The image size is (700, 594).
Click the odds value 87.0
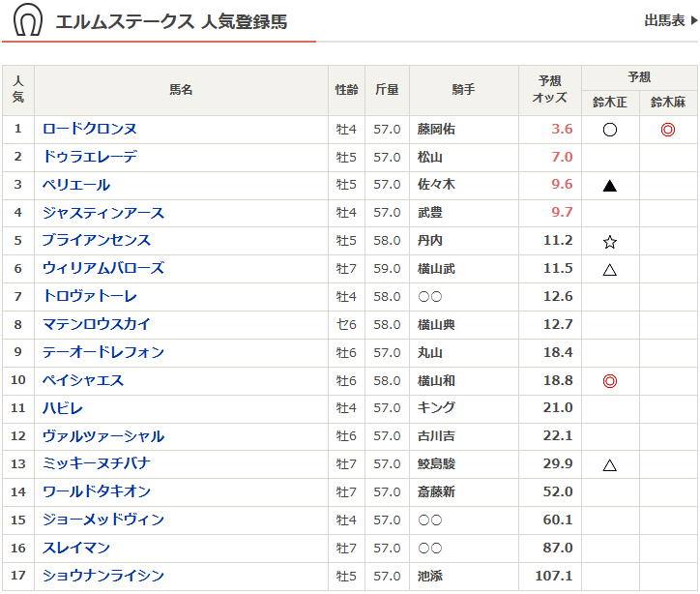click(x=558, y=548)
